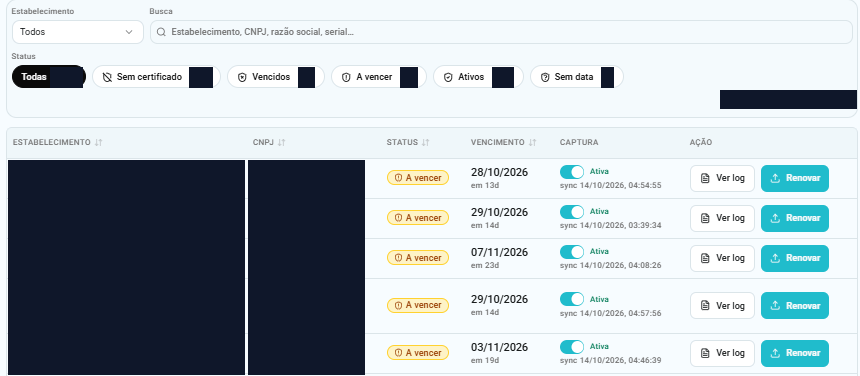Toggle capture synced at 03:39:34
Image resolution: width=860 pixels, height=376 pixels.
coord(572,212)
